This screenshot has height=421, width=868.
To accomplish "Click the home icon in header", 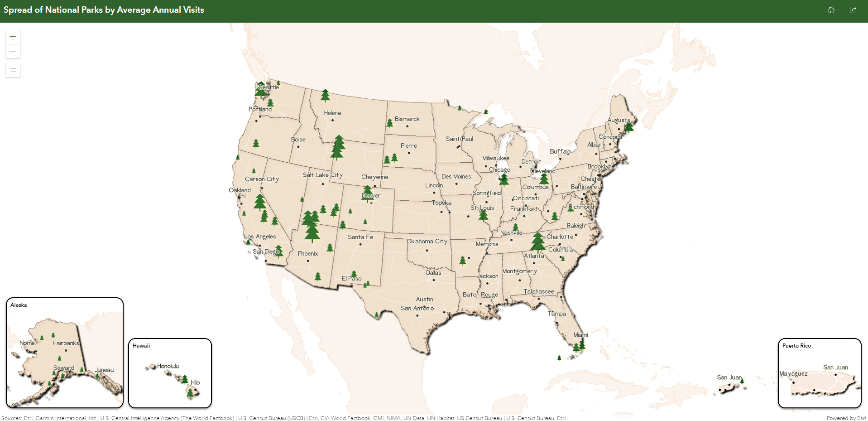I will pos(831,10).
